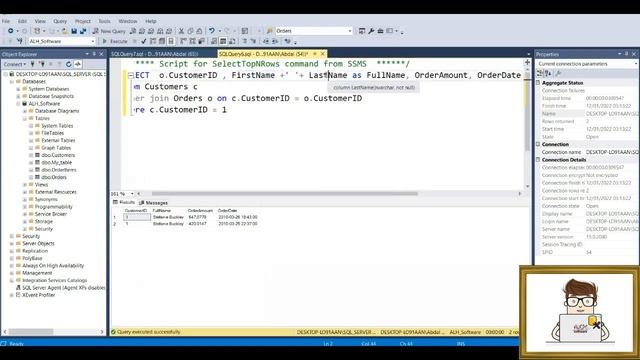Viewport: 640px width, 360px height.
Task: Close the active SQLQuery6.sql tab
Action: 322,54
